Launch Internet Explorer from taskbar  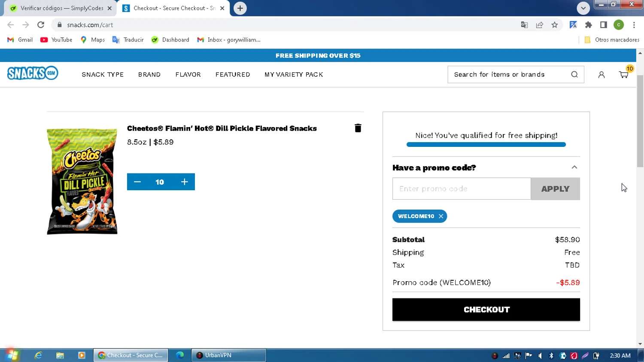click(x=38, y=355)
